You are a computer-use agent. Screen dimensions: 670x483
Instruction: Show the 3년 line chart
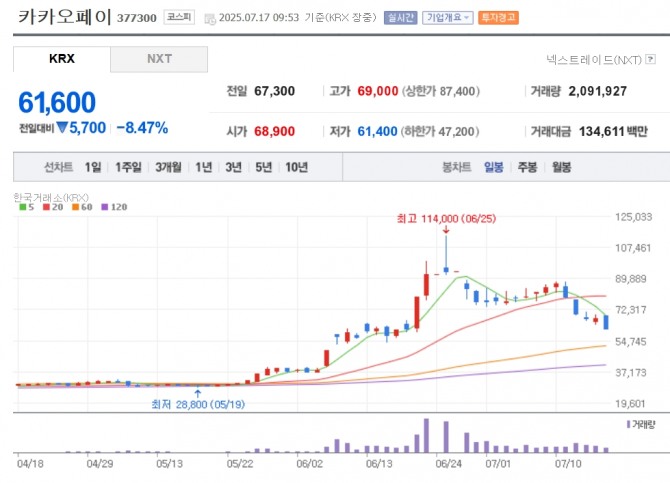pos(233,167)
